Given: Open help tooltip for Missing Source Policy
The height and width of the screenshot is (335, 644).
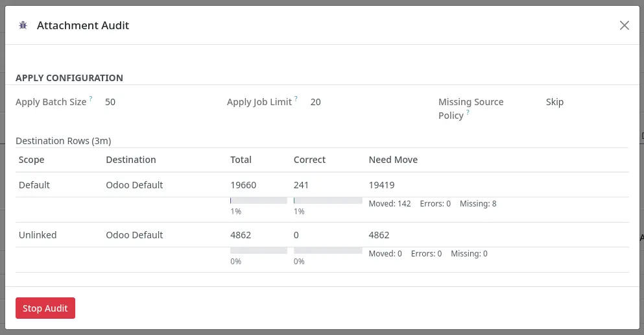Looking at the screenshot, I should click(x=468, y=113).
